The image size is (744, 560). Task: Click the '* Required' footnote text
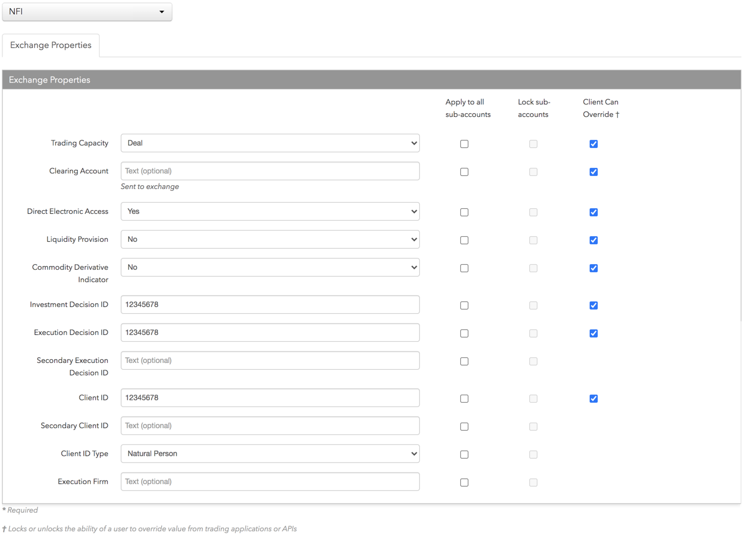(x=20, y=510)
